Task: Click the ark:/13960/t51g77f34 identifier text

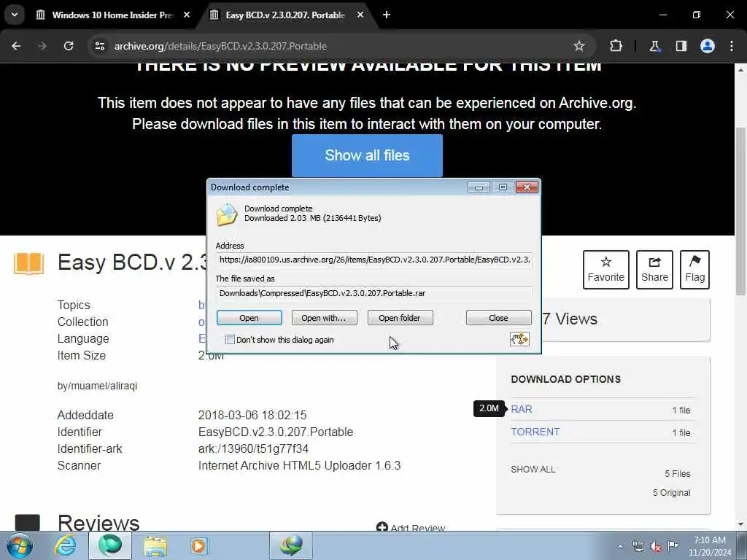Action: pyautogui.click(x=253, y=449)
